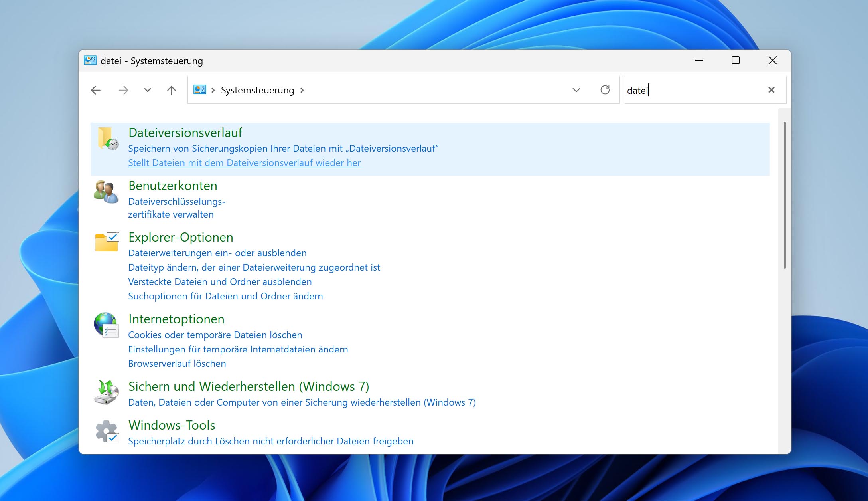Open Browserverlauf löschen link
The height and width of the screenshot is (501, 868).
[x=177, y=364]
